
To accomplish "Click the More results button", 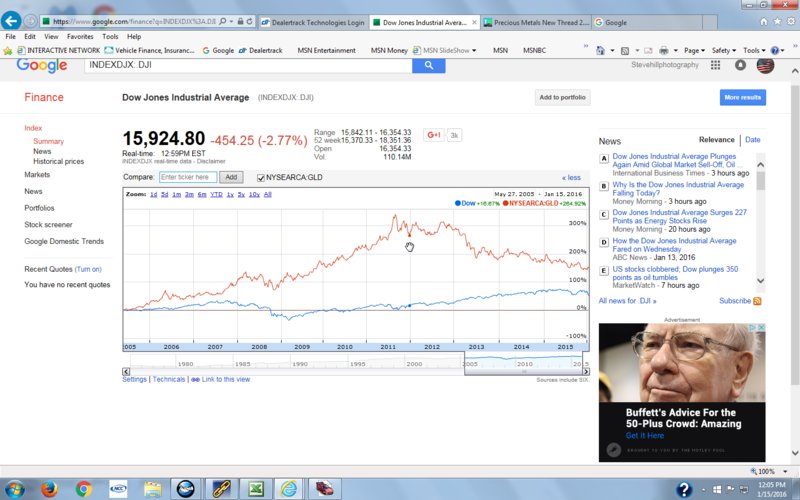I will click(742, 97).
